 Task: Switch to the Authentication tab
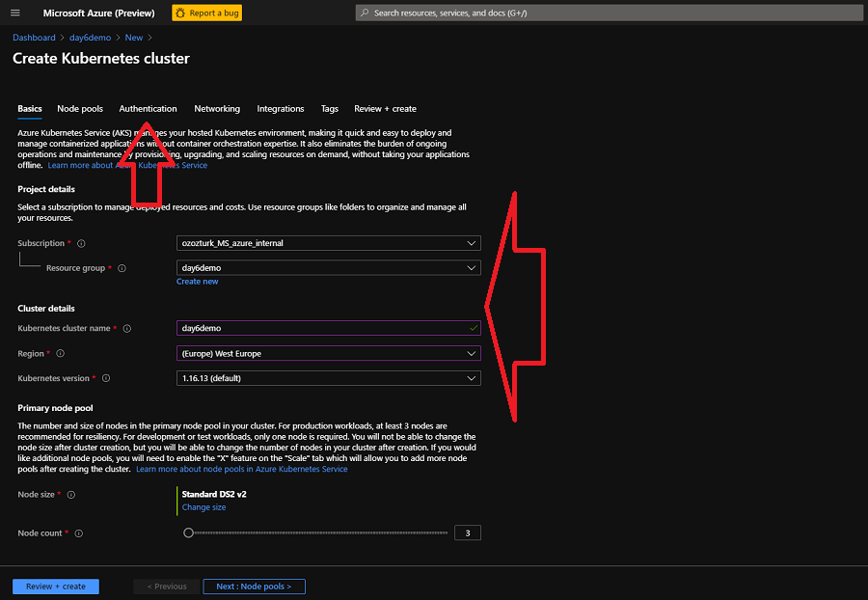click(x=148, y=109)
